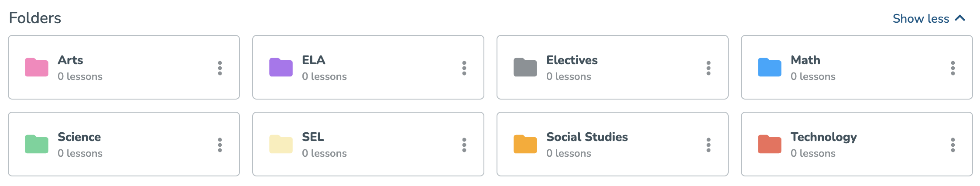The height and width of the screenshot is (186, 980).
Task: Click the green Science folder icon
Action: pos(37,144)
